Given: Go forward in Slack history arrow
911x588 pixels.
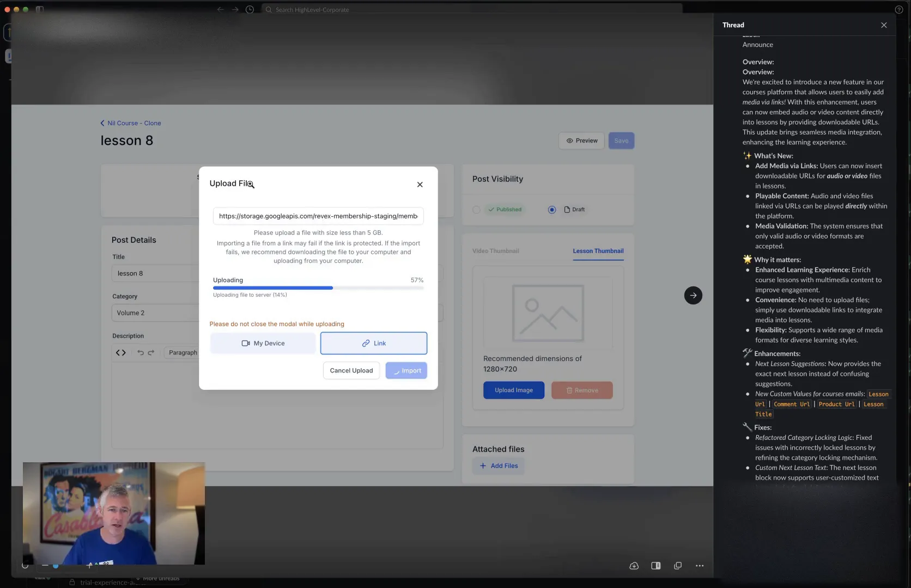Looking at the screenshot, I should tap(235, 9).
